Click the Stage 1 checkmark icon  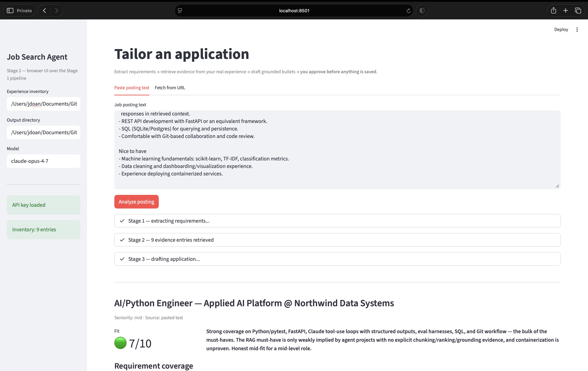click(122, 221)
